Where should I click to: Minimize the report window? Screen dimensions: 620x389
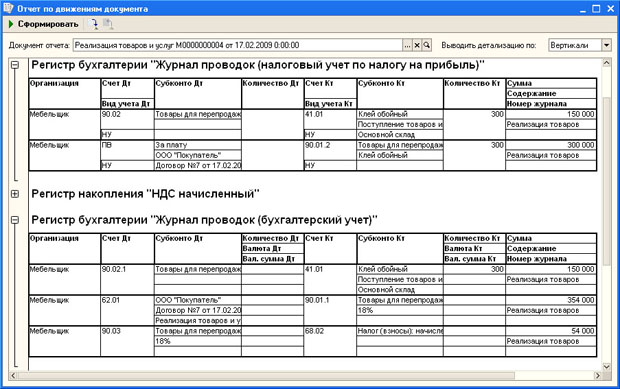pos(582,9)
